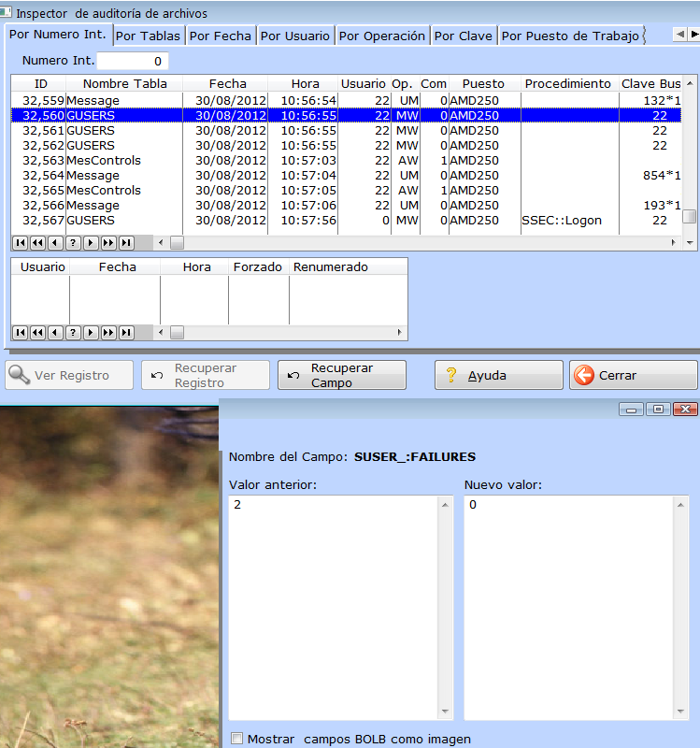Select row 32,561 GUSERS
700x748 pixels.
click(x=347, y=131)
